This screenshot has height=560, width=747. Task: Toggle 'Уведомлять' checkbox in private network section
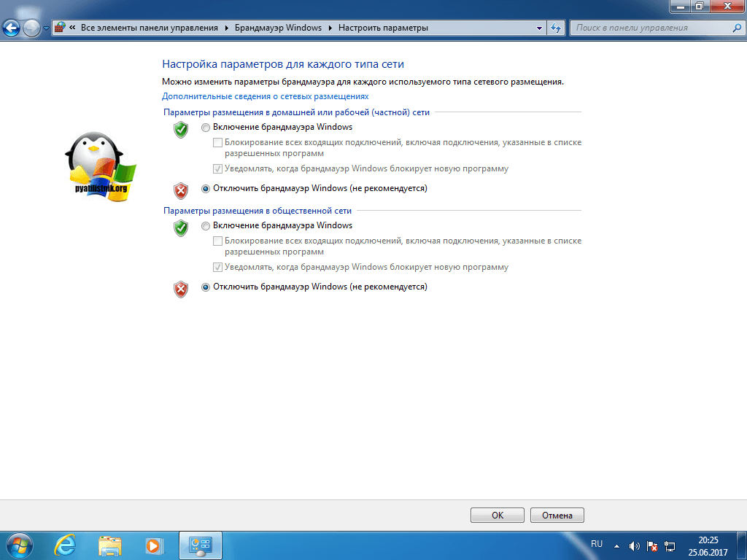[217, 168]
